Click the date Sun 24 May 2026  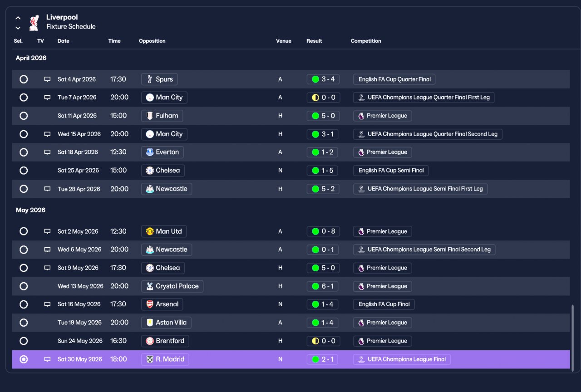tap(80, 341)
